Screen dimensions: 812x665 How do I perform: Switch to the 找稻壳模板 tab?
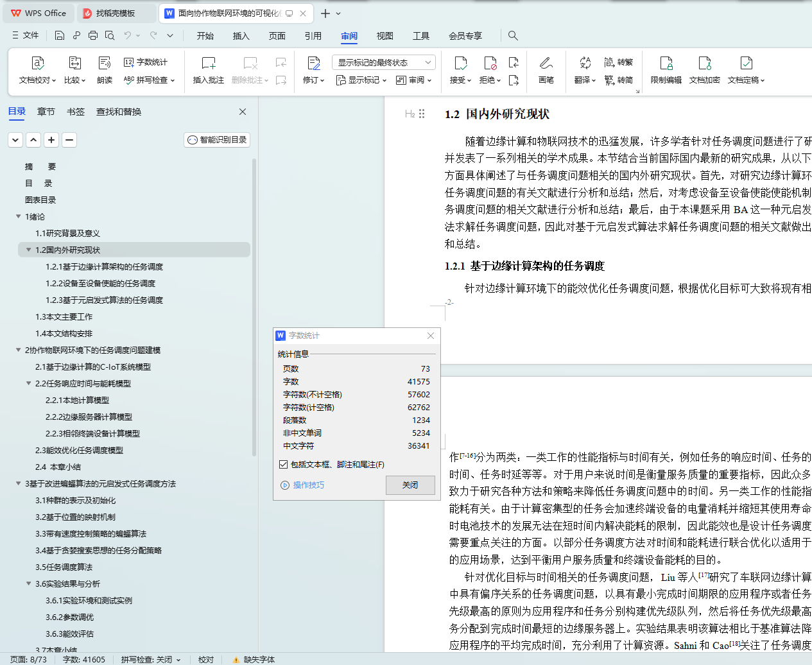[x=116, y=13]
